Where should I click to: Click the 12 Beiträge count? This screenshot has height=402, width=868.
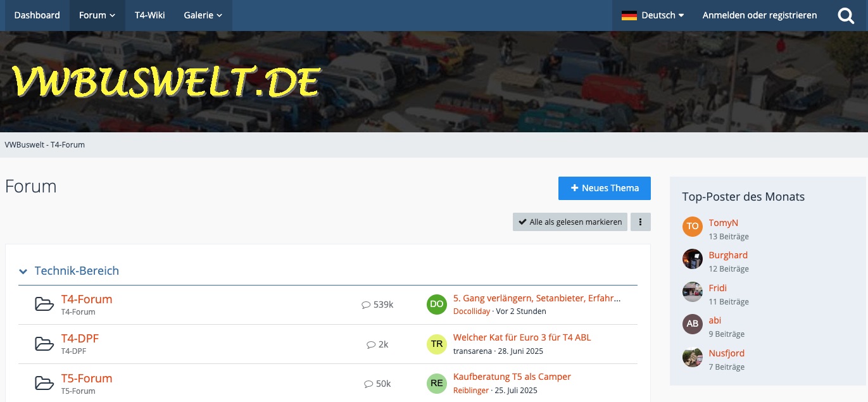[x=729, y=269]
